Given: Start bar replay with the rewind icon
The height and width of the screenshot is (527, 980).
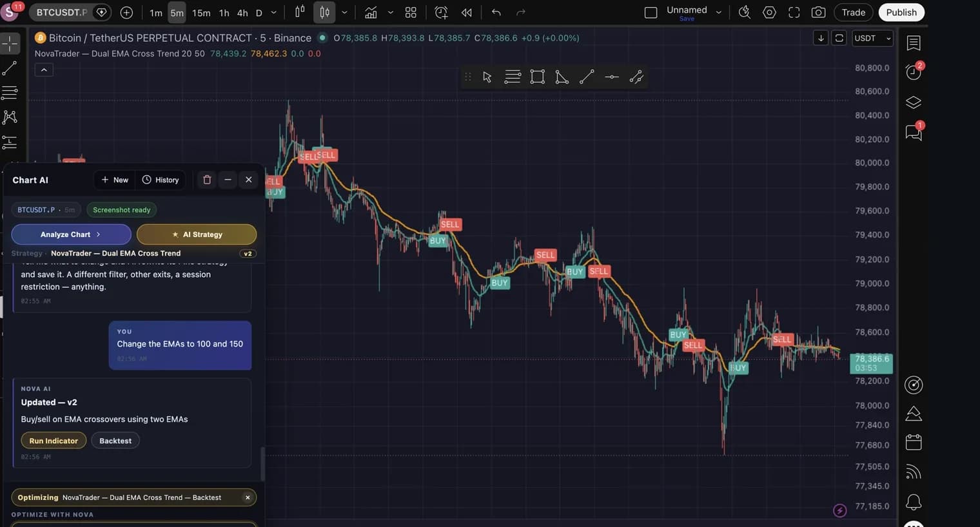Looking at the screenshot, I should click(467, 12).
